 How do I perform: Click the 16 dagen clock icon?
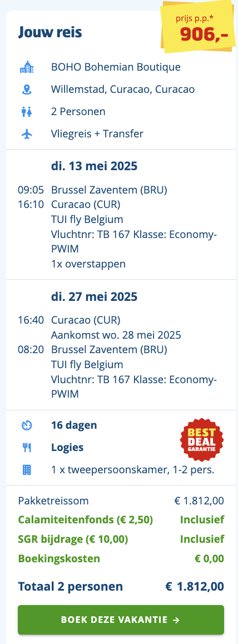tap(27, 425)
